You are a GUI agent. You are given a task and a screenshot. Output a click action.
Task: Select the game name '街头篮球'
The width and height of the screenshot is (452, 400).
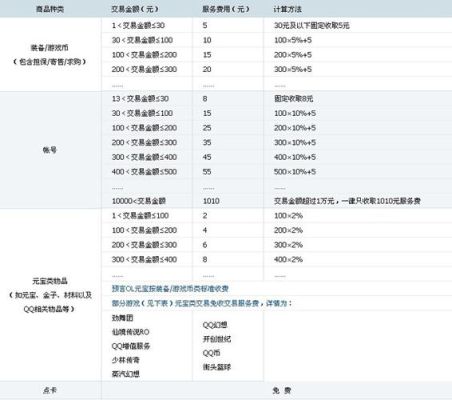[x=217, y=367]
